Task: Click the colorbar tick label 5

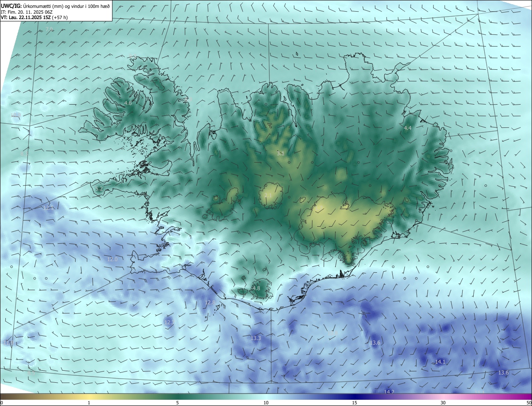Action: [x=177, y=403]
